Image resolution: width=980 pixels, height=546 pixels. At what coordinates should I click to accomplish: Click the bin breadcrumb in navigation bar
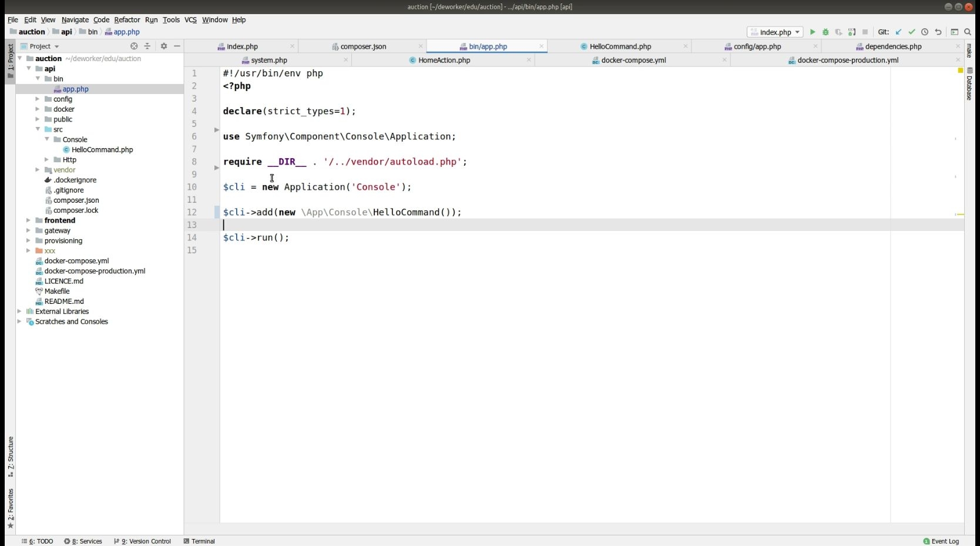pos(93,32)
